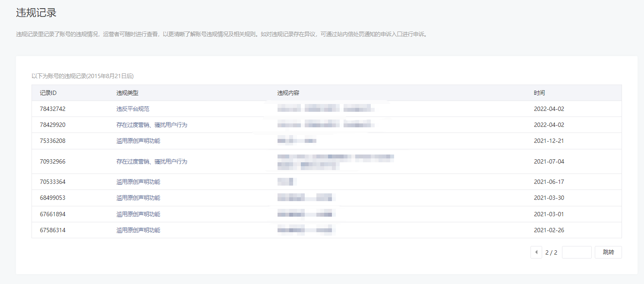Open violation type link 违反平台规范
Viewport: 644px width, 284px height.
133,109
